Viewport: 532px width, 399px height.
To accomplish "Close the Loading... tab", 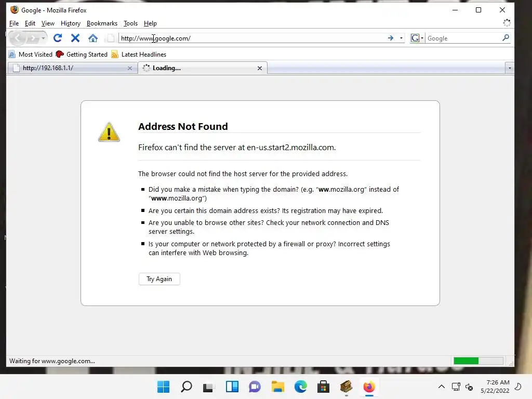I will point(260,68).
